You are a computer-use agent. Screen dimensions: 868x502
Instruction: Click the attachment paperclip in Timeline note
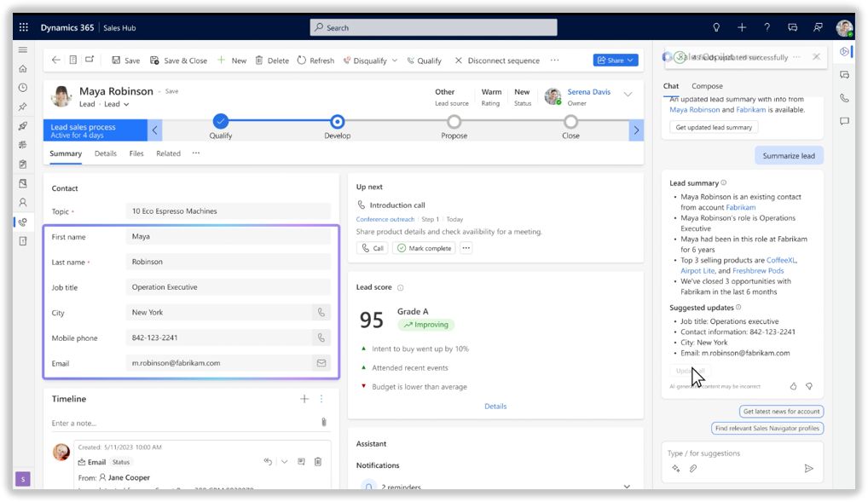324,422
